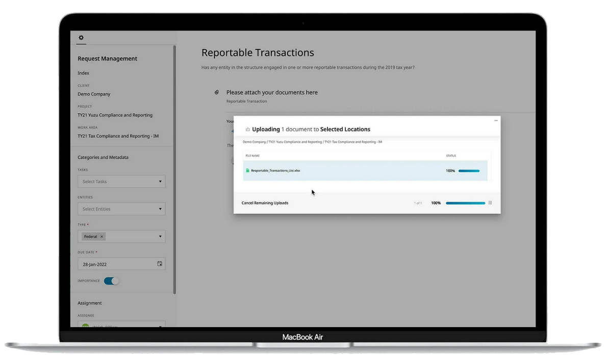Toggle the Importance switch
607x364 pixels.
(111, 281)
